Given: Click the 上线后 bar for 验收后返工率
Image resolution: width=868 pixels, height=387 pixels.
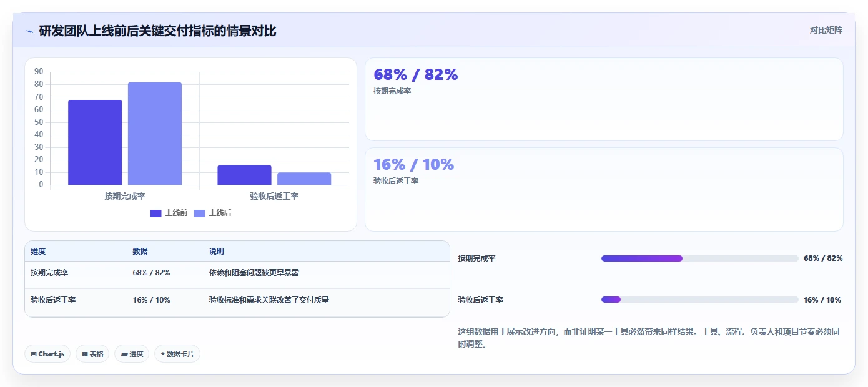Looking at the screenshot, I should pyautogui.click(x=304, y=179).
